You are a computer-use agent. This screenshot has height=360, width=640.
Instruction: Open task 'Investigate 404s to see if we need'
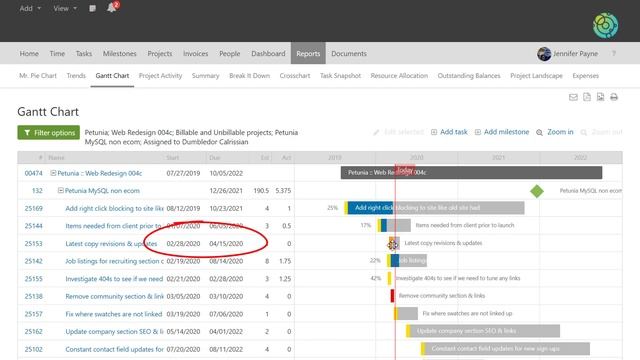pos(114,279)
